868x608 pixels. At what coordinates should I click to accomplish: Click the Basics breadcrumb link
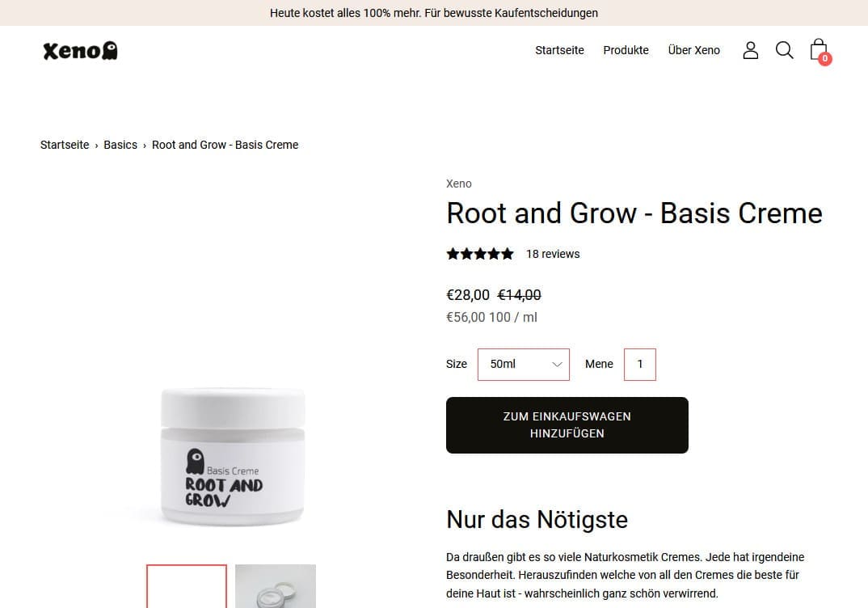pyautogui.click(x=120, y=145)
